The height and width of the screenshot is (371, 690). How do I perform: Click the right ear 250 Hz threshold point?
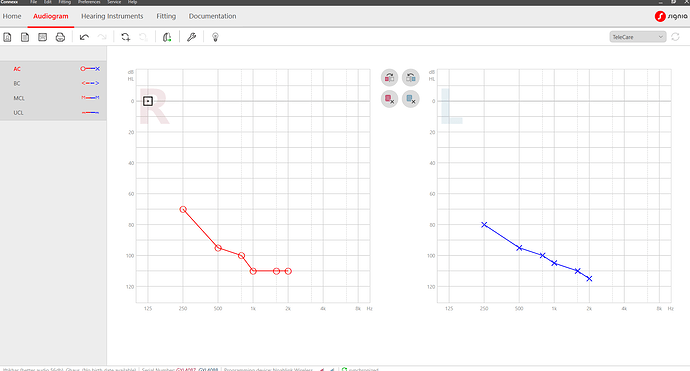pos(183,209)
